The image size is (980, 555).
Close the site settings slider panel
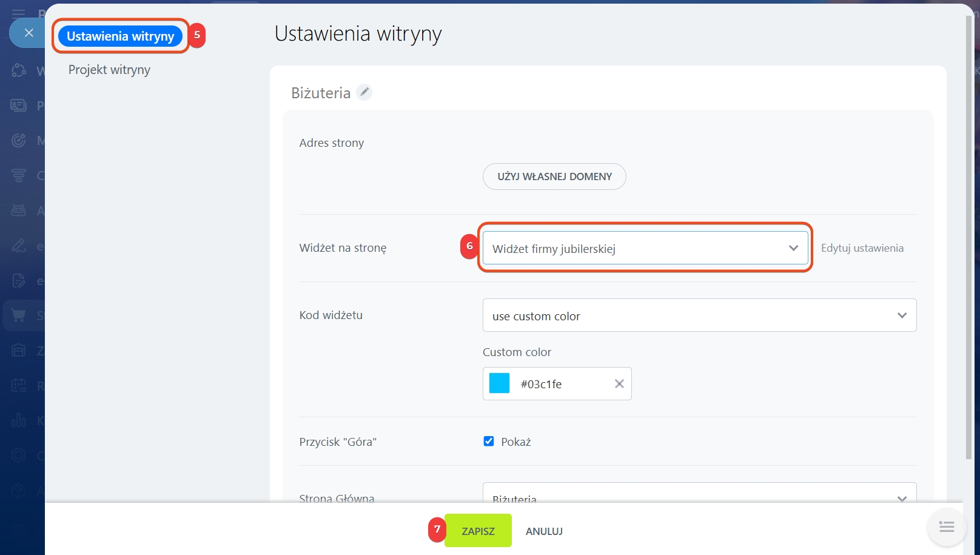click(29, 33)
